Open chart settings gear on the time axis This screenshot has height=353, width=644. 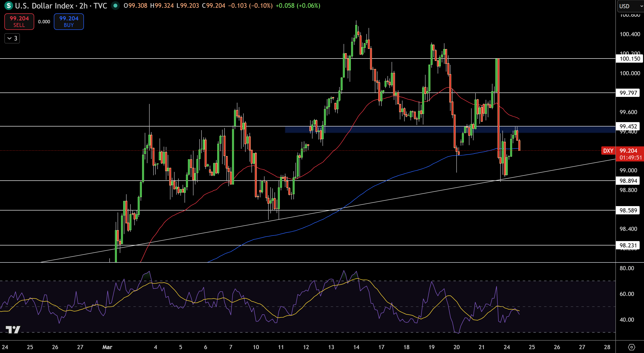click(631, 347)
